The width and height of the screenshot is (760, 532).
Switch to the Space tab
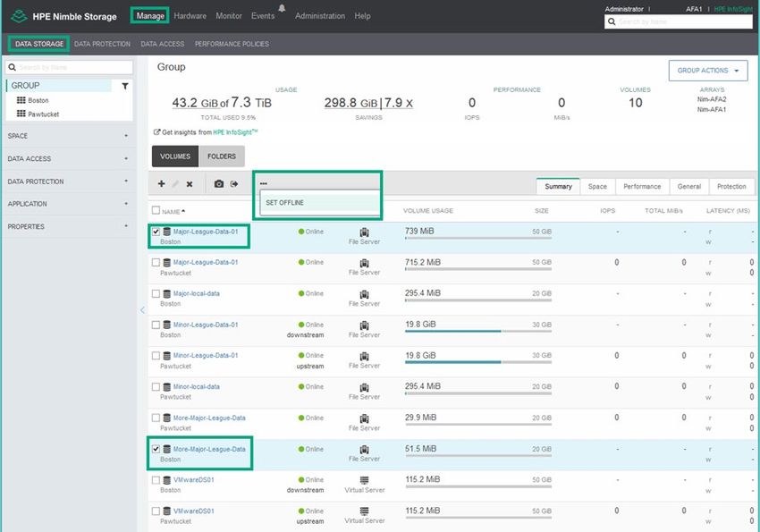coord(597,187)
